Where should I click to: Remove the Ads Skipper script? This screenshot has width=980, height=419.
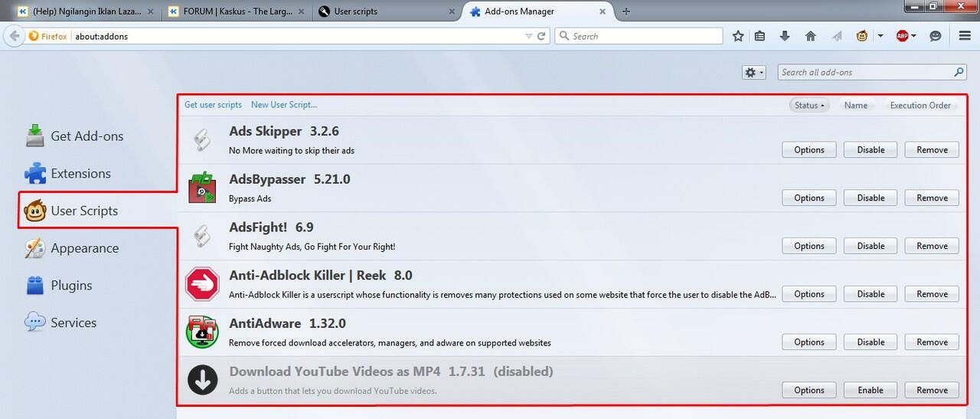tap(932, 149)
